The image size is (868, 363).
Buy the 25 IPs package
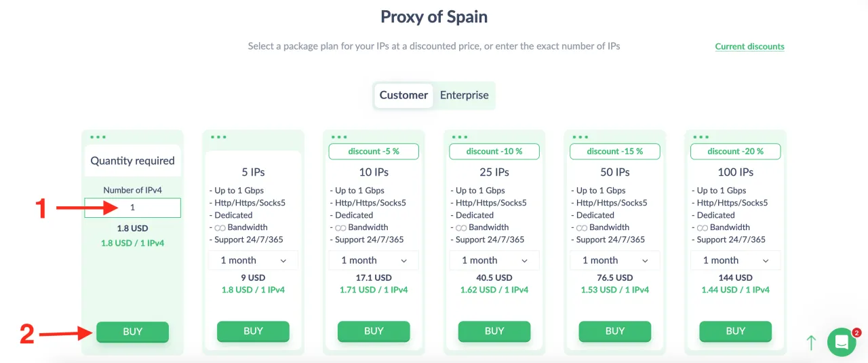(x=494, y=331)
